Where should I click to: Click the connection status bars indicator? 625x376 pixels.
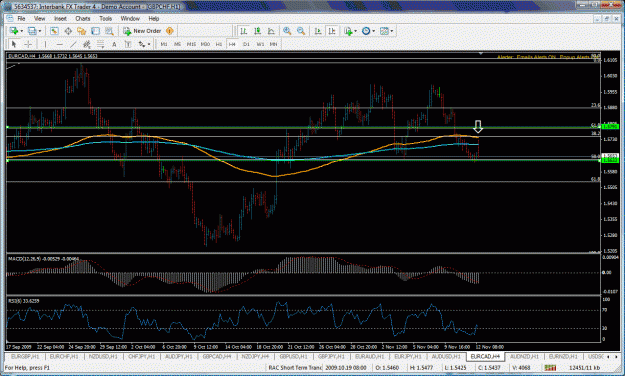550,368
